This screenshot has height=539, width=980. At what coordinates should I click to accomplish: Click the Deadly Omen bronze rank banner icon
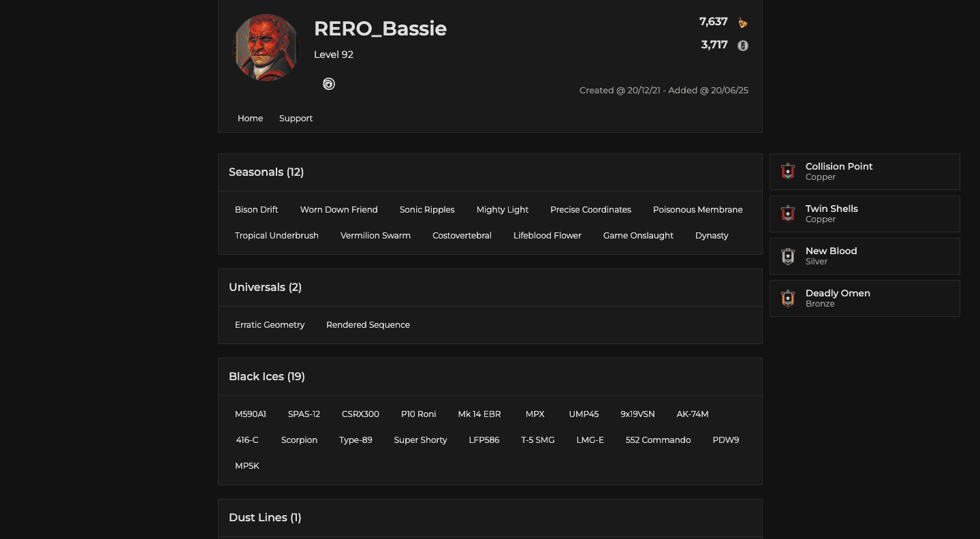tap(787, 298)
